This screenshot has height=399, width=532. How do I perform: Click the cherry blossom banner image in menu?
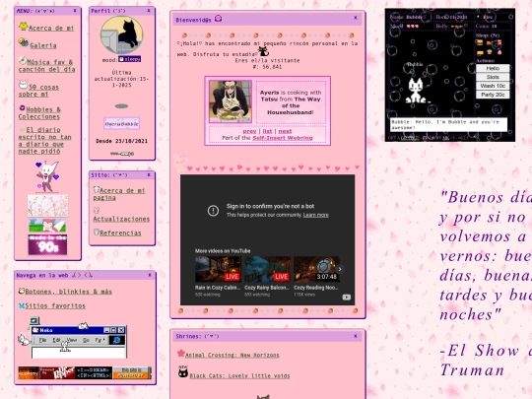47,206
